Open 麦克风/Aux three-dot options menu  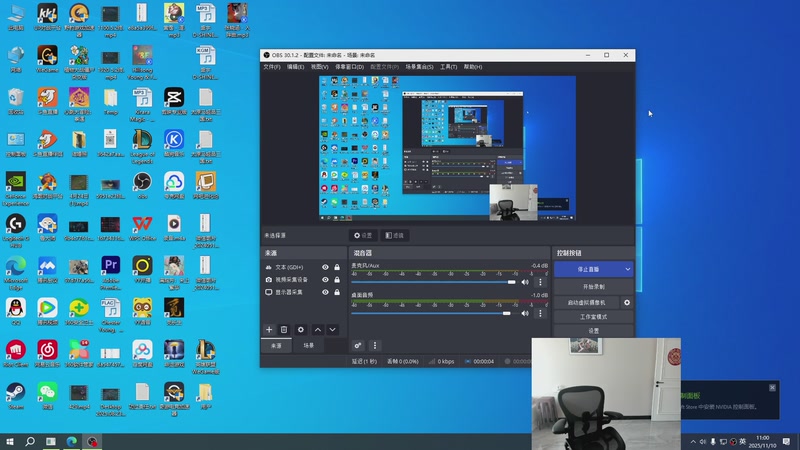pyautogui.click(x=540, y=282)
